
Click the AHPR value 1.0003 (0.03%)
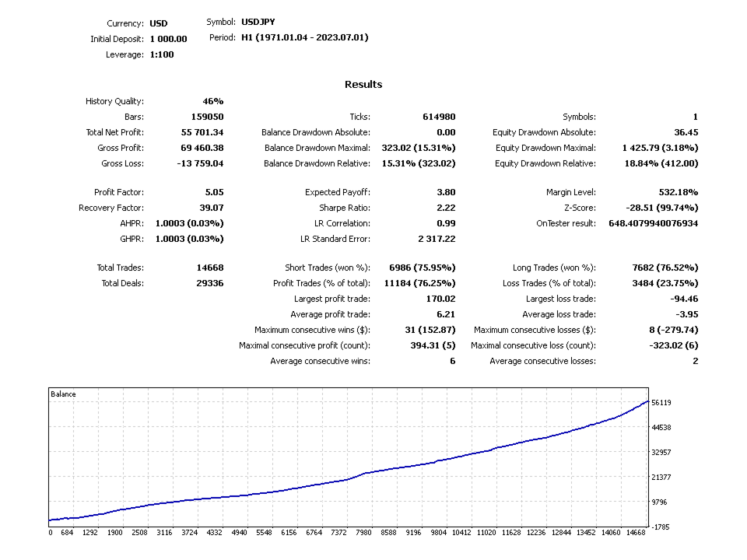point(190,223)
